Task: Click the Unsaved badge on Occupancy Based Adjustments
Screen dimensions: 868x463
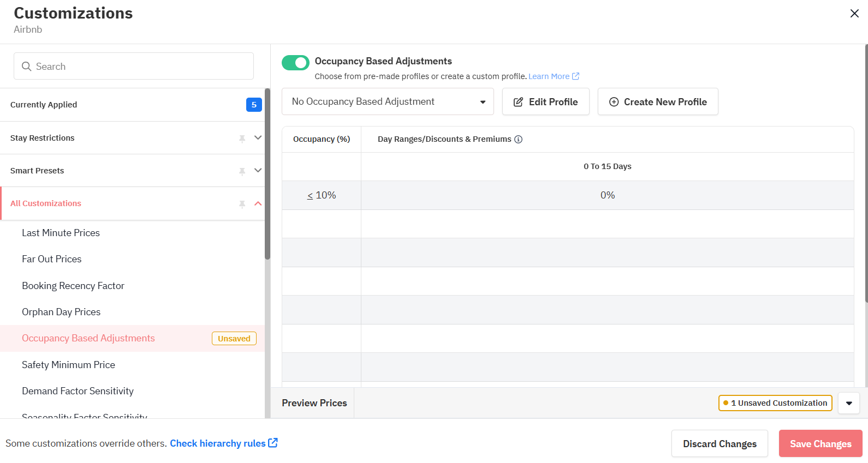Action: [x=234, y=339]
